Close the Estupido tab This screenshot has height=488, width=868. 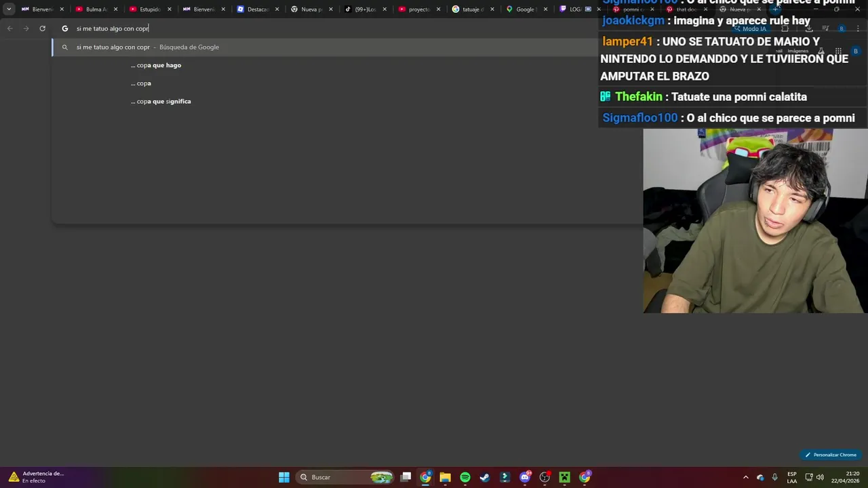169,9
